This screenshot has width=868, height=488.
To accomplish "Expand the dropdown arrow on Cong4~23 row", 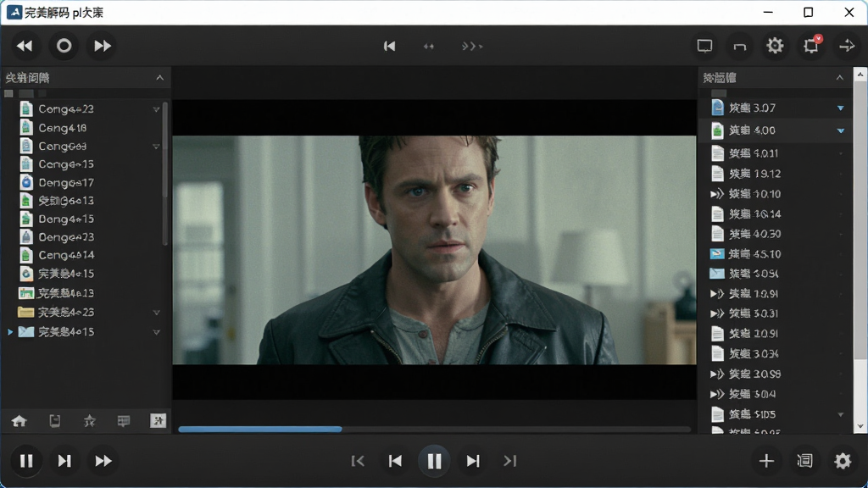I will coord(156,109).
